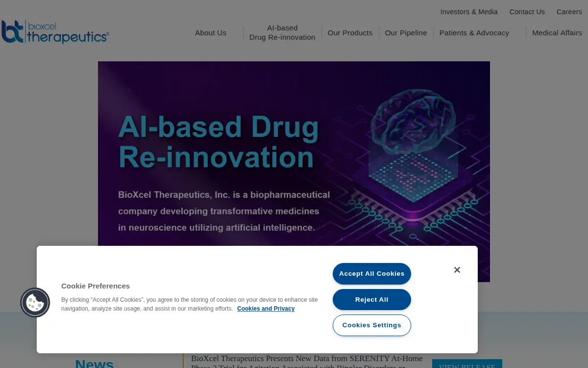Open the About Us menu
Screen dimensions: 588x368
211,33
